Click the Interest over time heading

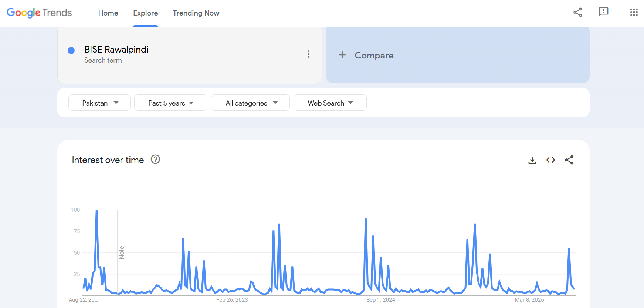pyautogui.click(x=108, y=160)
